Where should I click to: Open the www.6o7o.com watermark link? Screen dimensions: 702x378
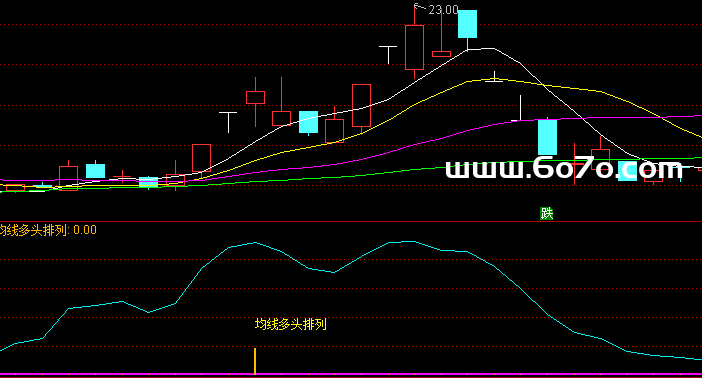(564, 169)
